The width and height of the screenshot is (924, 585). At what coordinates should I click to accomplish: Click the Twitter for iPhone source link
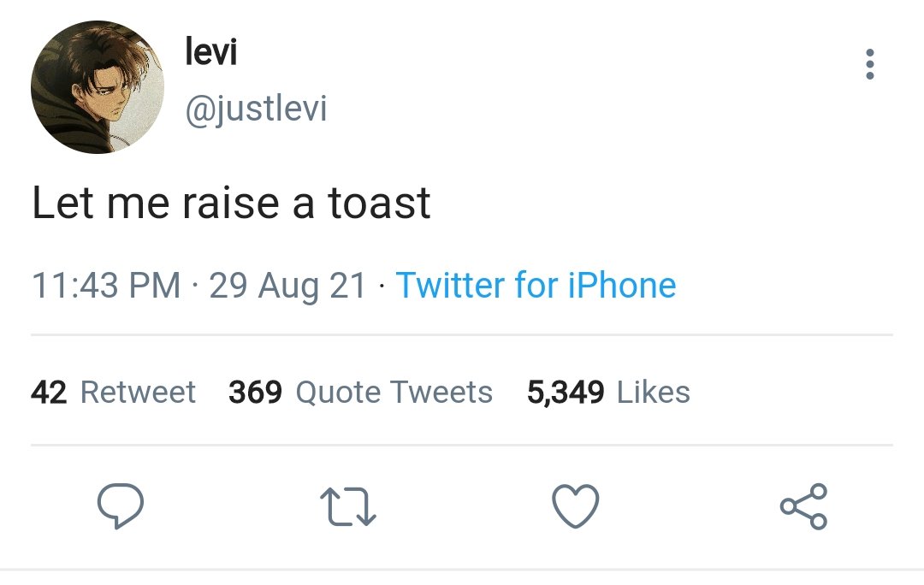(x=536, y=285)
